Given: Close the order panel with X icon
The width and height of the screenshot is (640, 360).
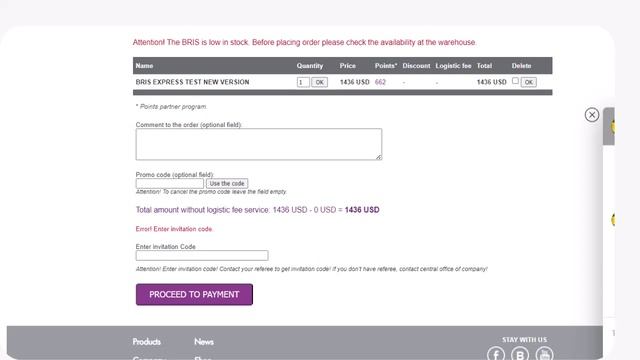Looking at the screenshot, I should coord(592,115).
